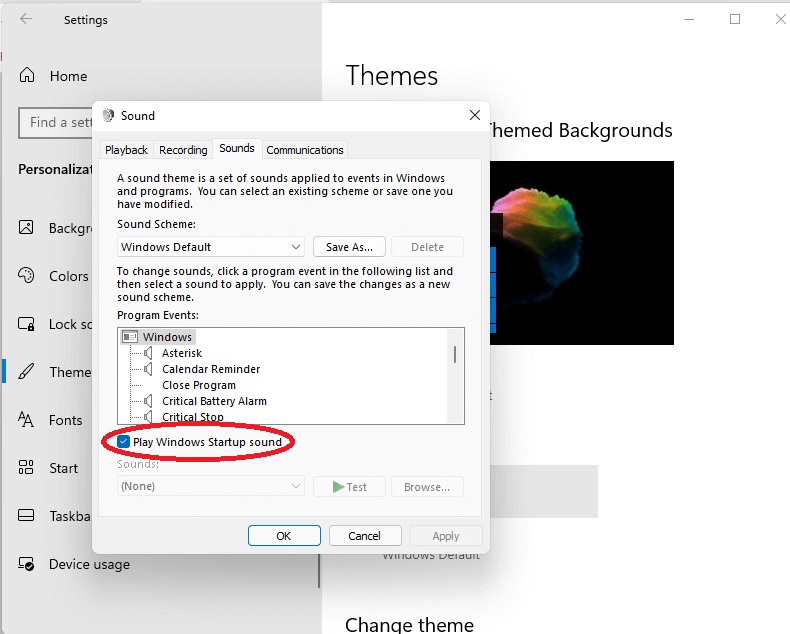Switch to the Playback tab

[126, 150]
